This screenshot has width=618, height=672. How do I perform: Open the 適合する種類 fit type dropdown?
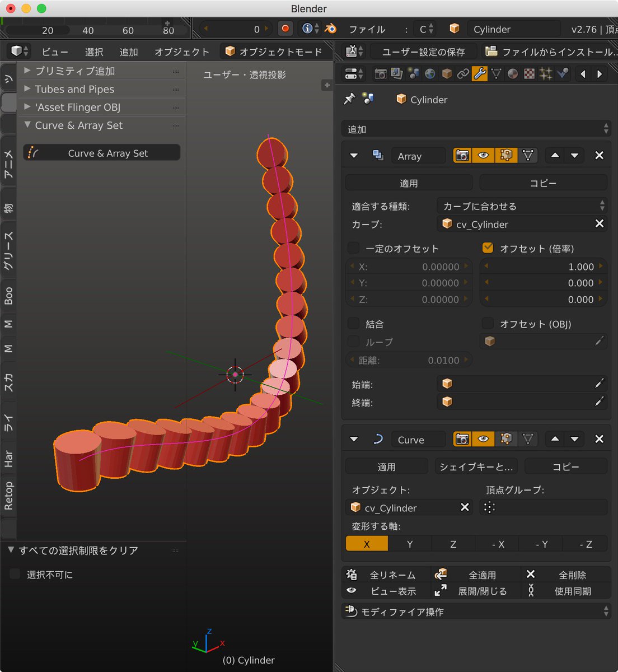[x=522, y=206]
